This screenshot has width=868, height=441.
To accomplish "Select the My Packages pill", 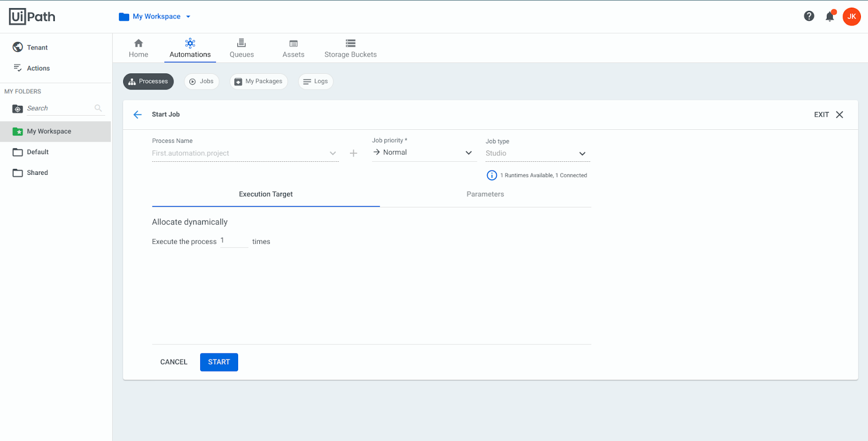I will tap(259, 81).
